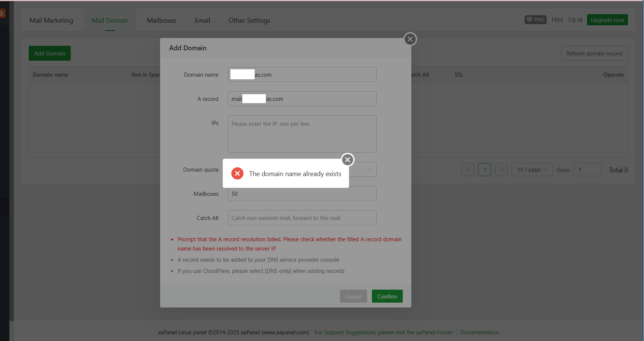This screenshot has width=644, height=341.
Task: Focus the Domain name input field
Action: [302, 74]
